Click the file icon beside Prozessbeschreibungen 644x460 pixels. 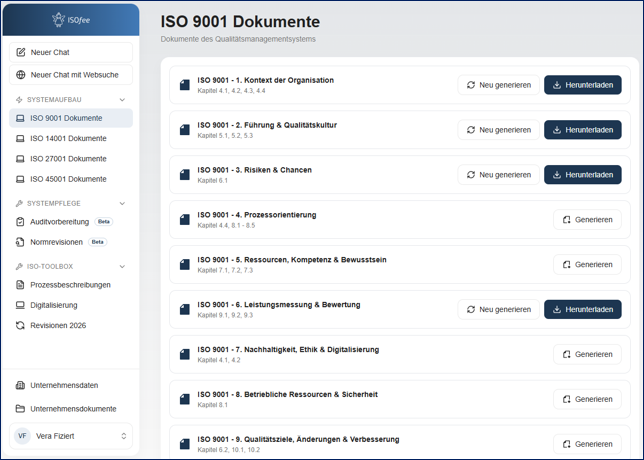click(x=20, y=285)
